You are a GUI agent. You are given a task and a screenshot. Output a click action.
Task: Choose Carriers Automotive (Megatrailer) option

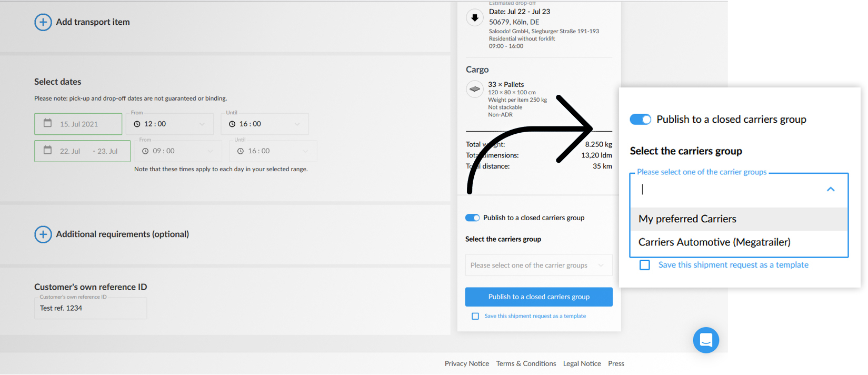714,242
